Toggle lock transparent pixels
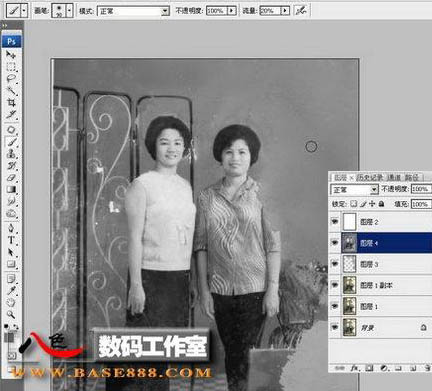 [354, 204]
